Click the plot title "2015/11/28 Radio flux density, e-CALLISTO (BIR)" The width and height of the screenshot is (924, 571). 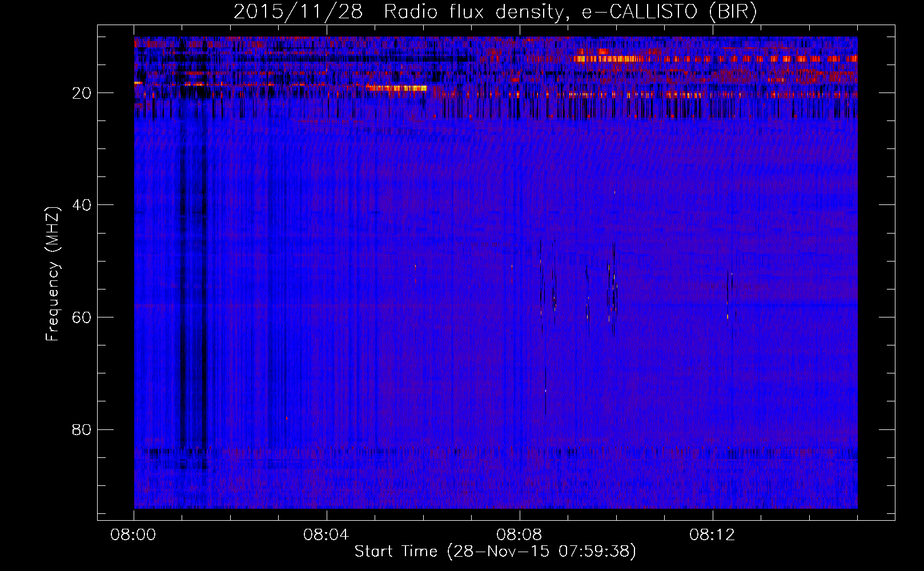[495, 11]
